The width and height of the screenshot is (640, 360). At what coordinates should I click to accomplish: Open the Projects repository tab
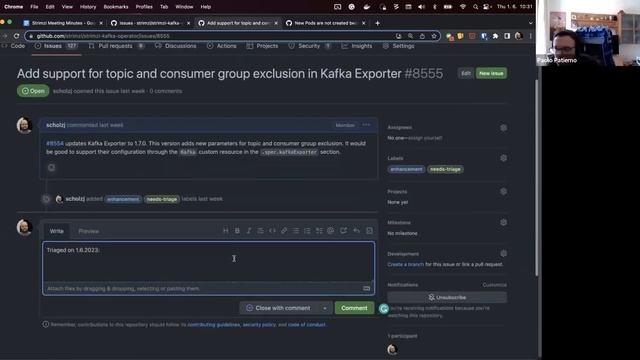[x=262, y=46]
